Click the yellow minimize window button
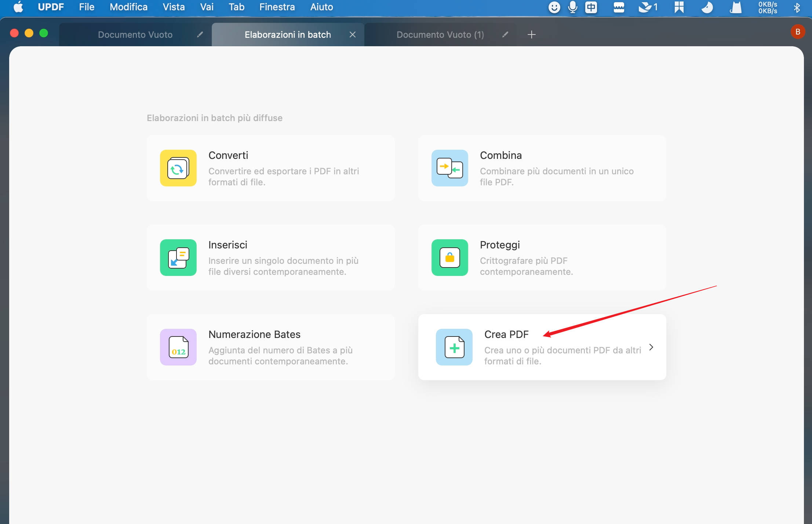The width and height of the screenshot is (812, 524). click(x=29, y=33)
